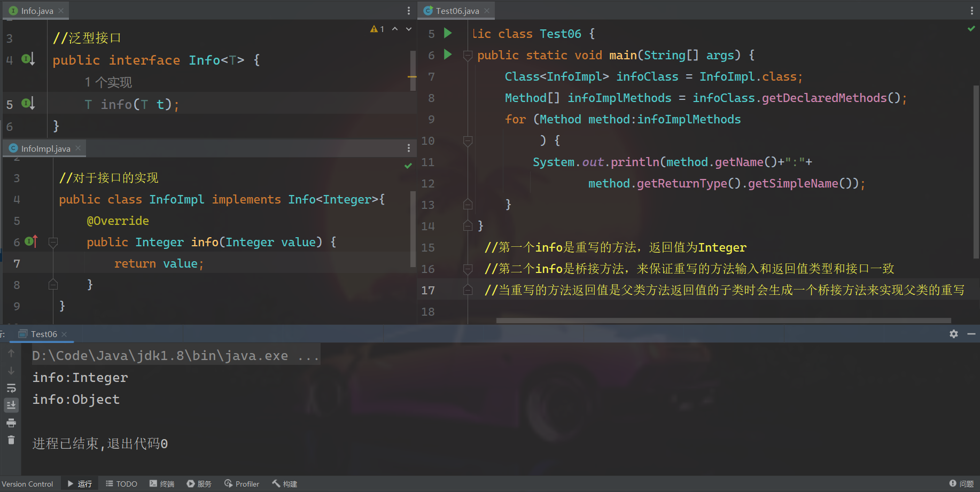
Task: Collapse the info method fold in InfoImpl.java
Action: 53,243
